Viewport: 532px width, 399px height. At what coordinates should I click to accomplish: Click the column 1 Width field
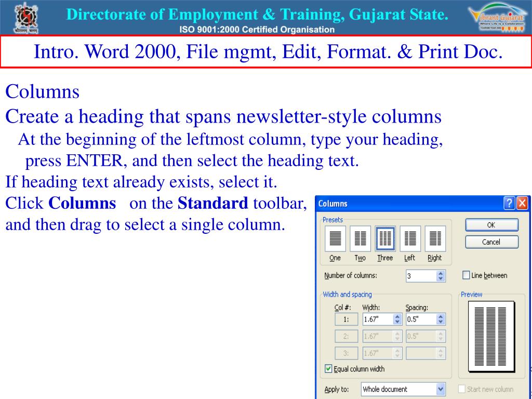coord(378,319)
